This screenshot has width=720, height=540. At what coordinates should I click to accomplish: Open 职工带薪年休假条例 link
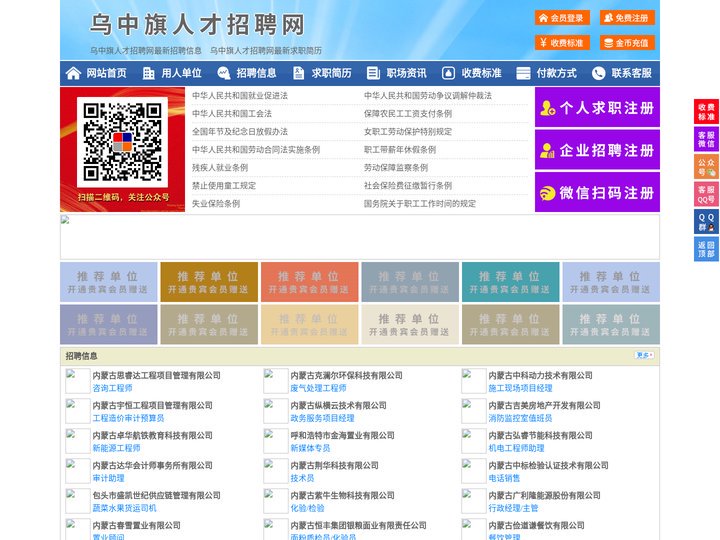400,149
